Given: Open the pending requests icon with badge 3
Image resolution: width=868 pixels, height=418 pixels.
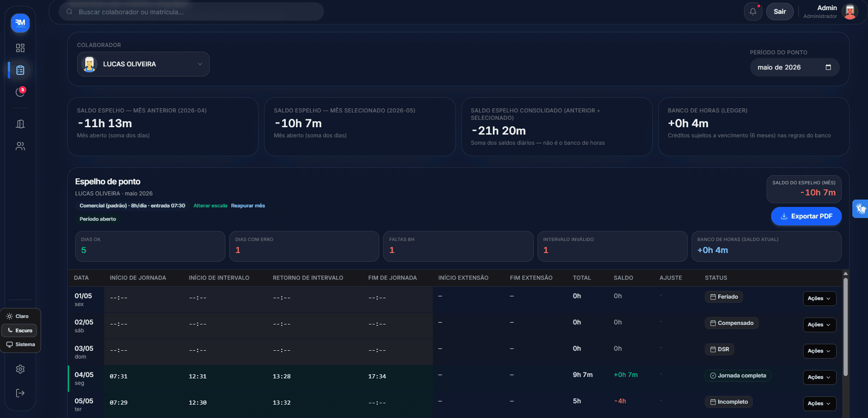Looking at the screenshot, I should [20, 92].
